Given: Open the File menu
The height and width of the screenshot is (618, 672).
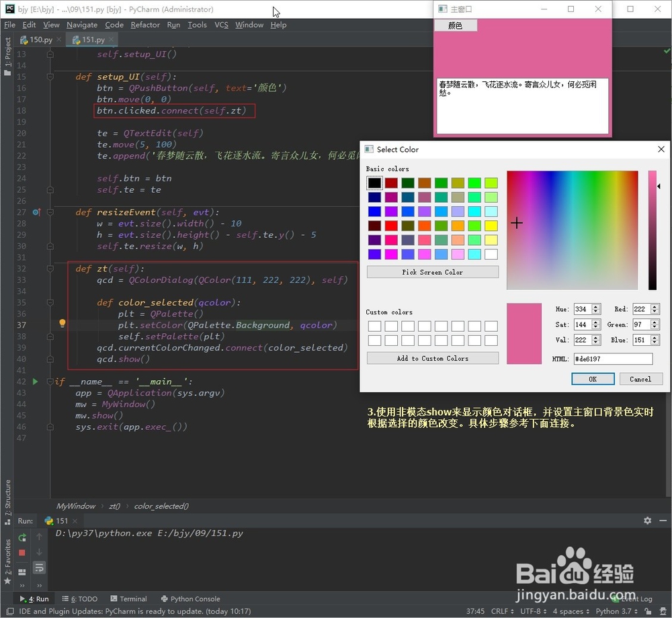Looking at the screenshot, I should click(9, 25).
